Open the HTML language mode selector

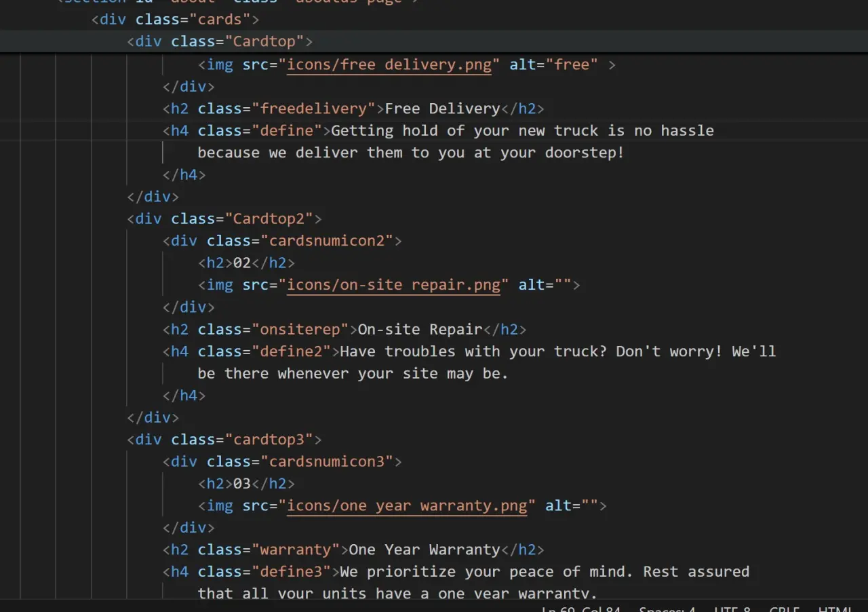(x=835, y=608)
